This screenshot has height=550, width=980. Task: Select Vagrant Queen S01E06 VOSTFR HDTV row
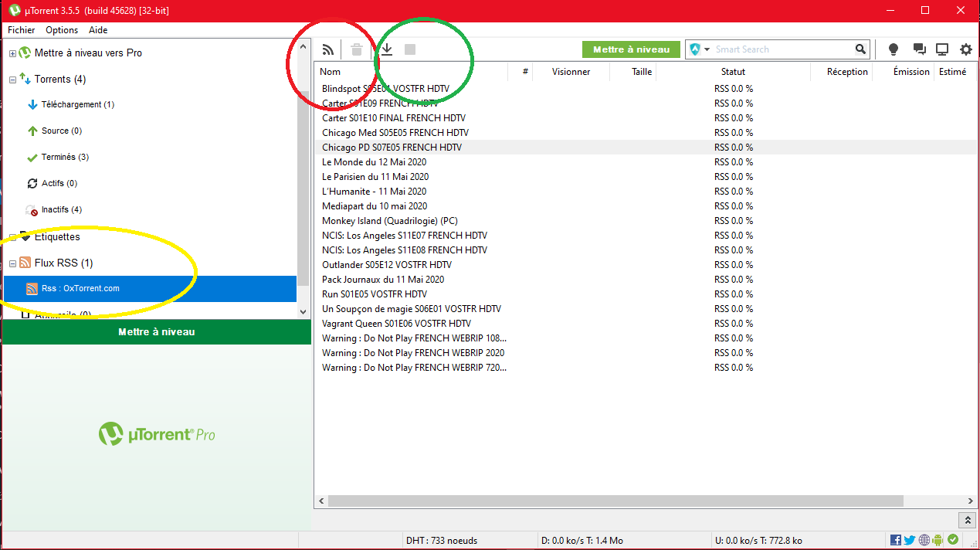pos(646,324)
